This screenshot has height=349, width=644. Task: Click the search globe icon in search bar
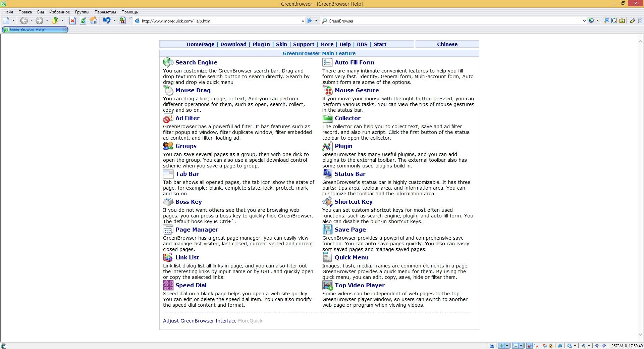(591, 21)
